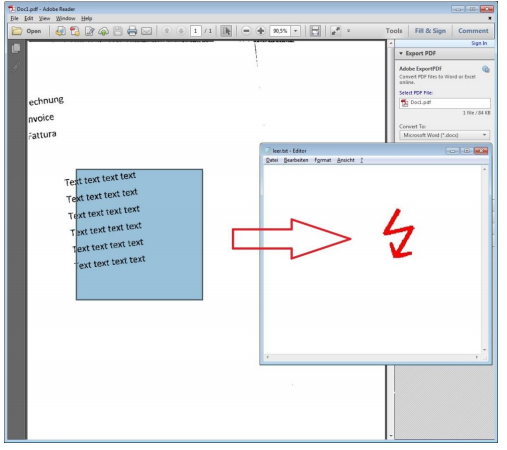
Task: Collapse the Export PDF panel section
Action: coord(401,53)
